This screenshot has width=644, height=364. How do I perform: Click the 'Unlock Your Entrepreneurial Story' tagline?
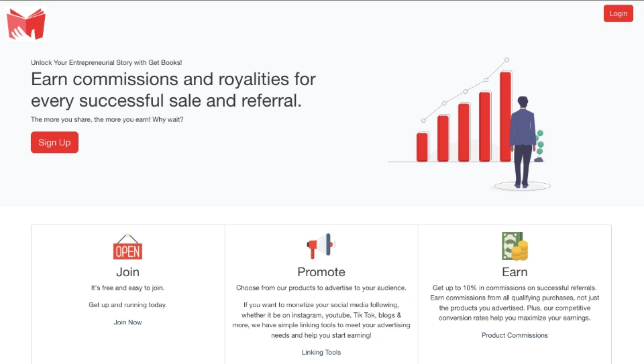(106, 62)
